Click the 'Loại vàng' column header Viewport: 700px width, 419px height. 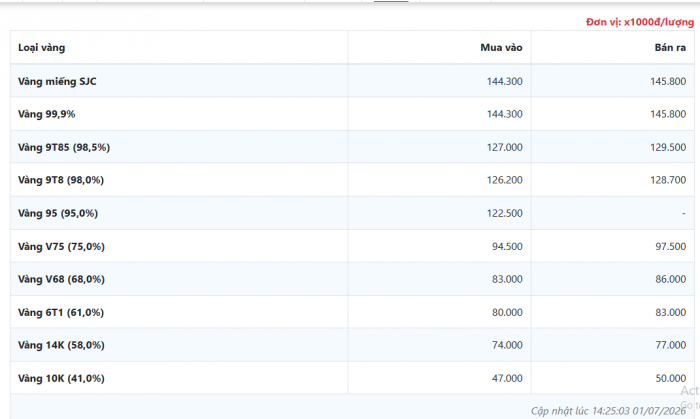pos(42,48)
